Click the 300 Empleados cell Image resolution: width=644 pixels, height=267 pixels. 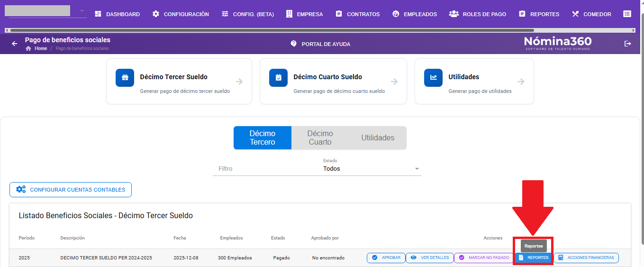(236, 258)
